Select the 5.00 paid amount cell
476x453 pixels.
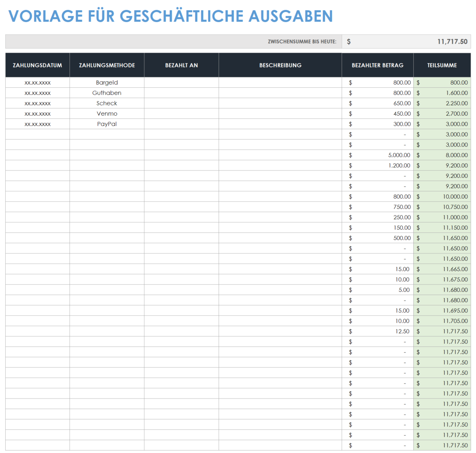point(378,290)
